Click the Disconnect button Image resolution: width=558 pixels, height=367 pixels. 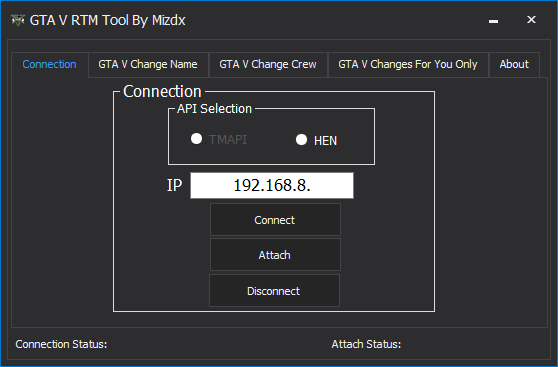274,290
